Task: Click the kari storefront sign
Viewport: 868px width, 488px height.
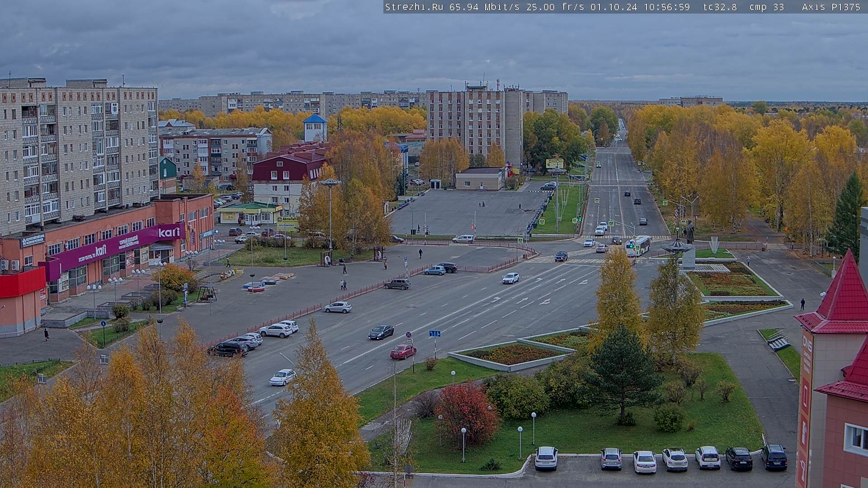Action: (169, 233)
